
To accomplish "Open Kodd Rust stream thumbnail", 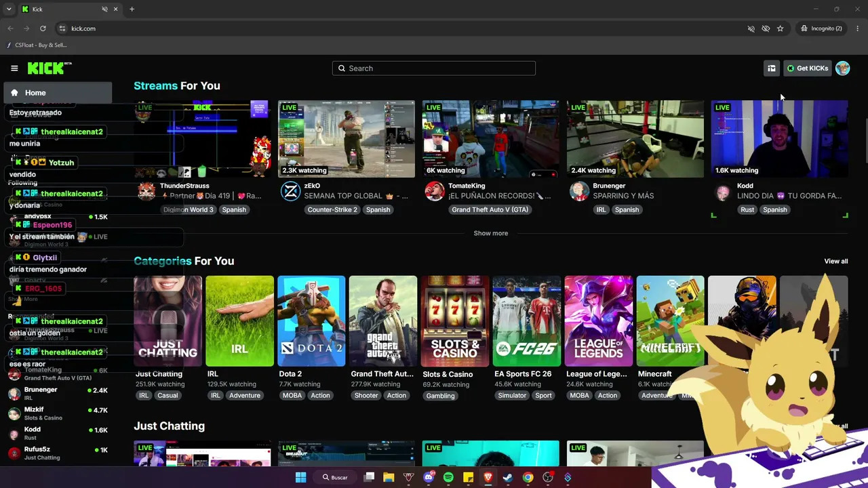I will 780,139.
